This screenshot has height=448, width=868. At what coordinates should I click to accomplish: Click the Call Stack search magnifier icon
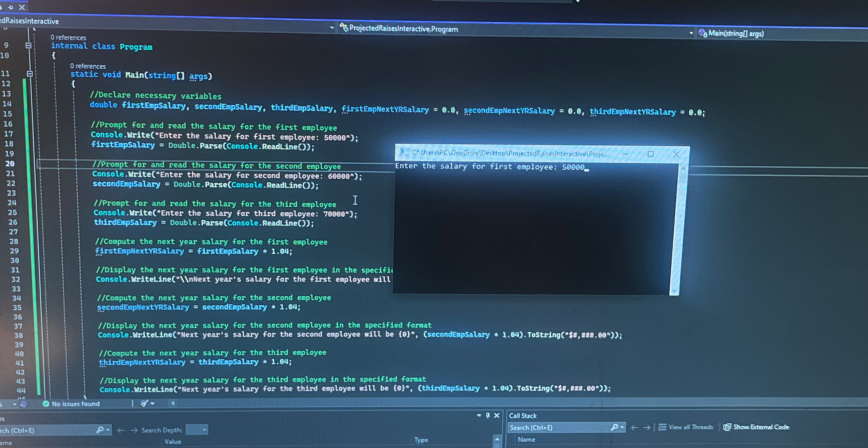pos(615,427)
